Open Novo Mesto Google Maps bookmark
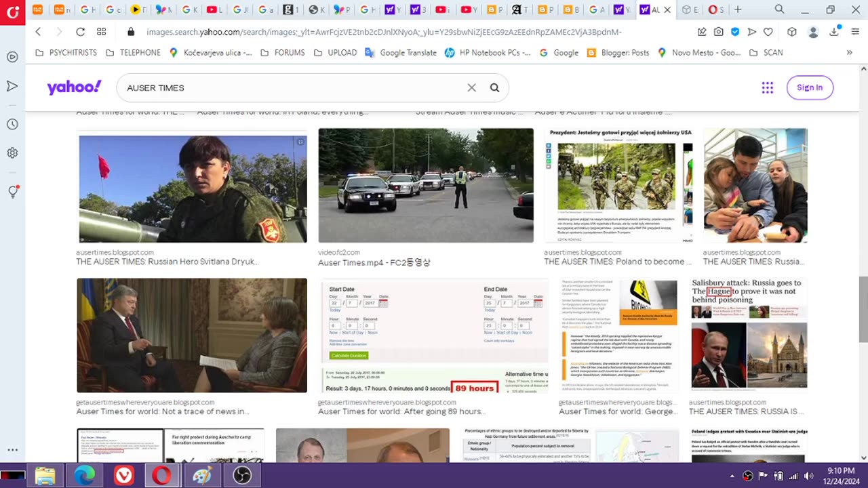The width and height of the screenshot is (868, 488). pyautogui.click(x=699, y=52)
